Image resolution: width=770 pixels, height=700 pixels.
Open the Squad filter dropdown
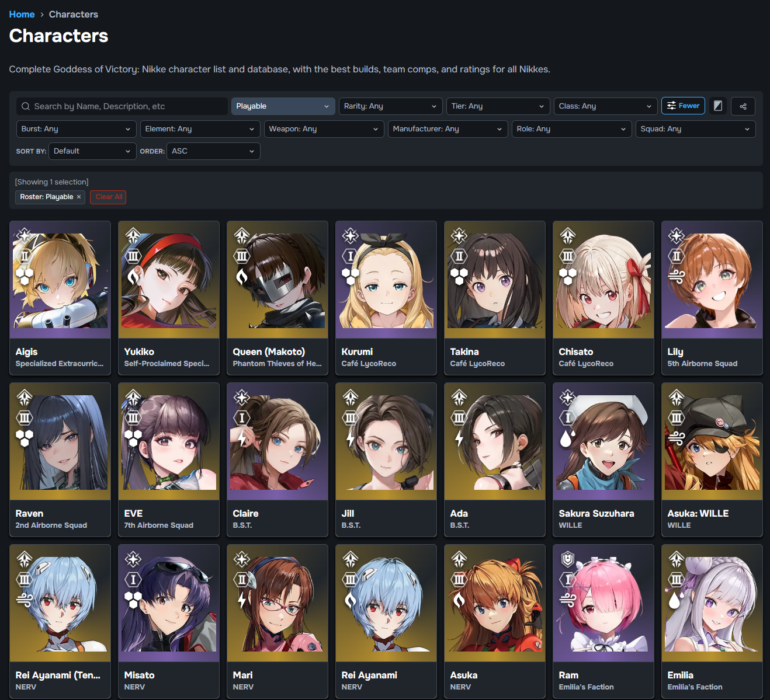click(x=696, y=129)
